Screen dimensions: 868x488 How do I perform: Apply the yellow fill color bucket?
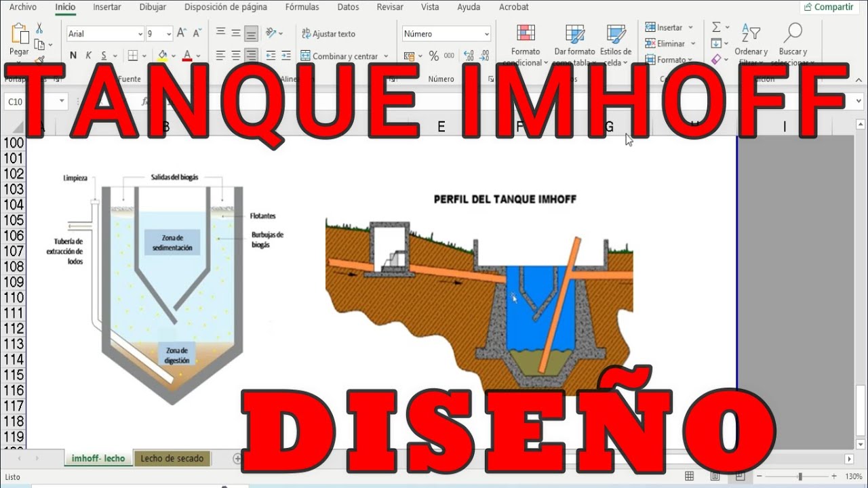(163, 56)
